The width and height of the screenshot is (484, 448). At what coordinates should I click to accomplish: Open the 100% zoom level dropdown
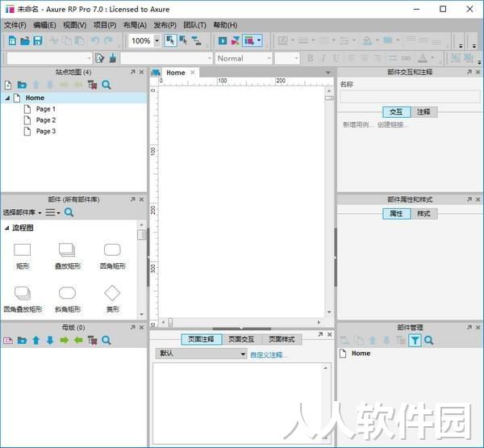[x=156, y=41]
